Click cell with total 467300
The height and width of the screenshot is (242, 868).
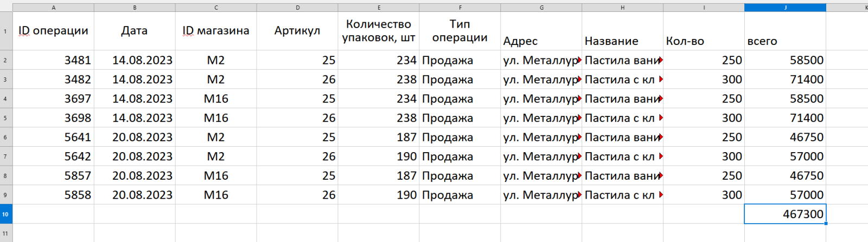(785, 214)
